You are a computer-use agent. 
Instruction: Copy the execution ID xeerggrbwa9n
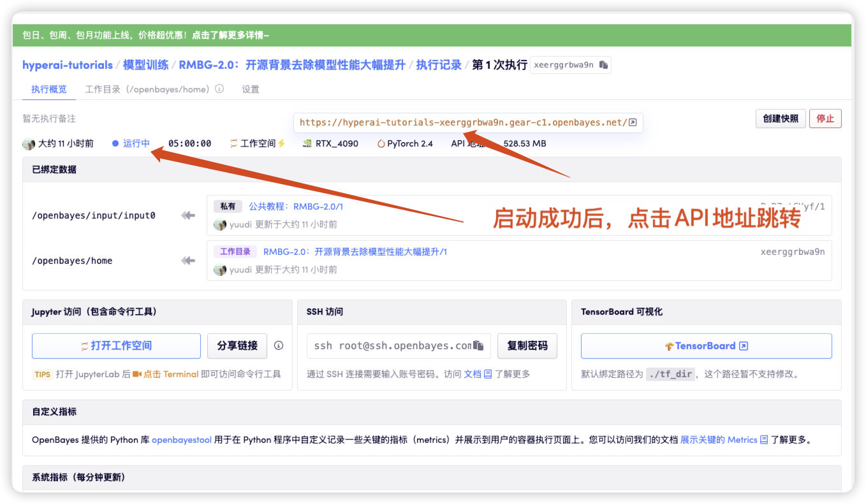point(603,65)
